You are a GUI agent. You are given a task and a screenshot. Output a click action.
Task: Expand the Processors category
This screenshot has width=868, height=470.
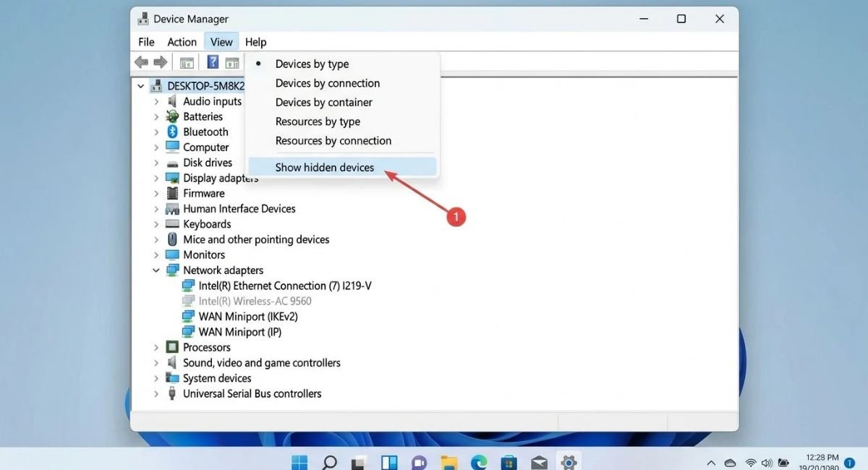156,347
